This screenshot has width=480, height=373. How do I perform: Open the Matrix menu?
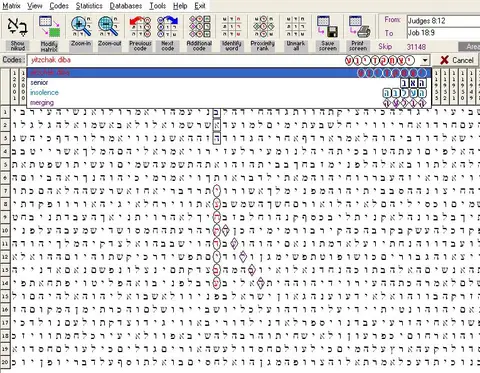[x=11, y=6]
